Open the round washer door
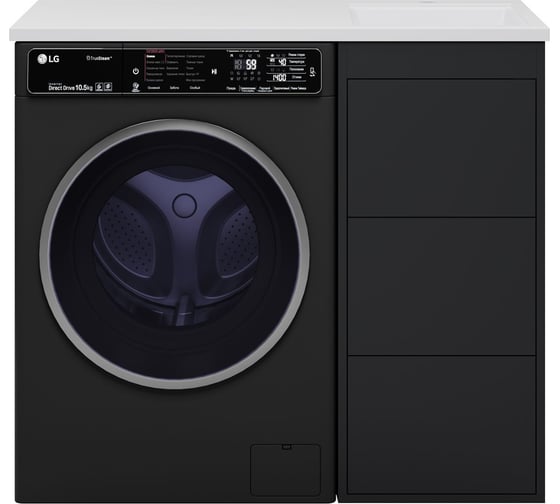 [x=175, y=254]
